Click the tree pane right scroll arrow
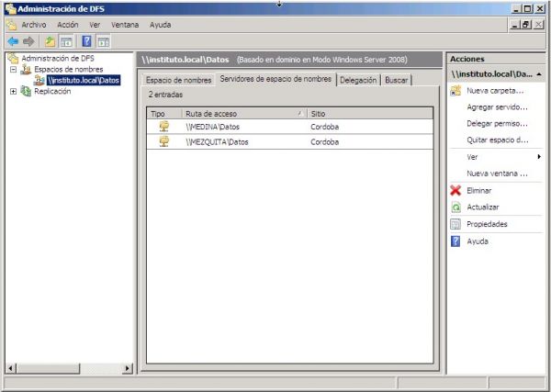 tap(128, 368)
